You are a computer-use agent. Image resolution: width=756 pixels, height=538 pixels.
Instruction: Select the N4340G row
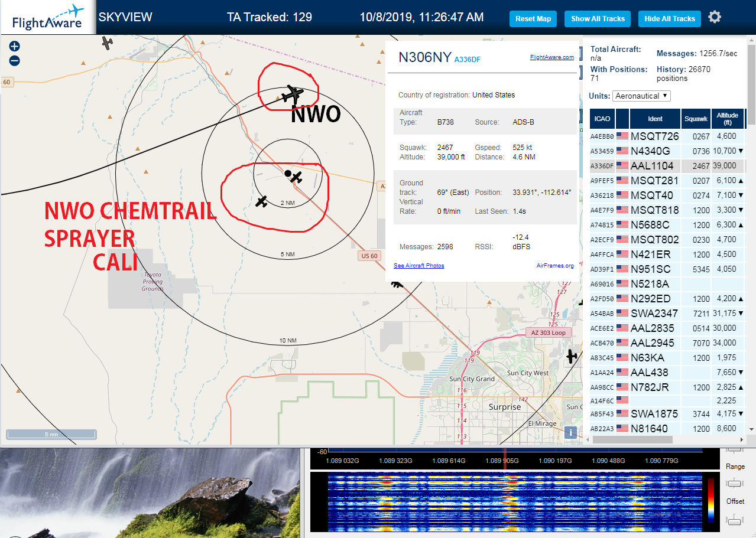click(667, 151)
